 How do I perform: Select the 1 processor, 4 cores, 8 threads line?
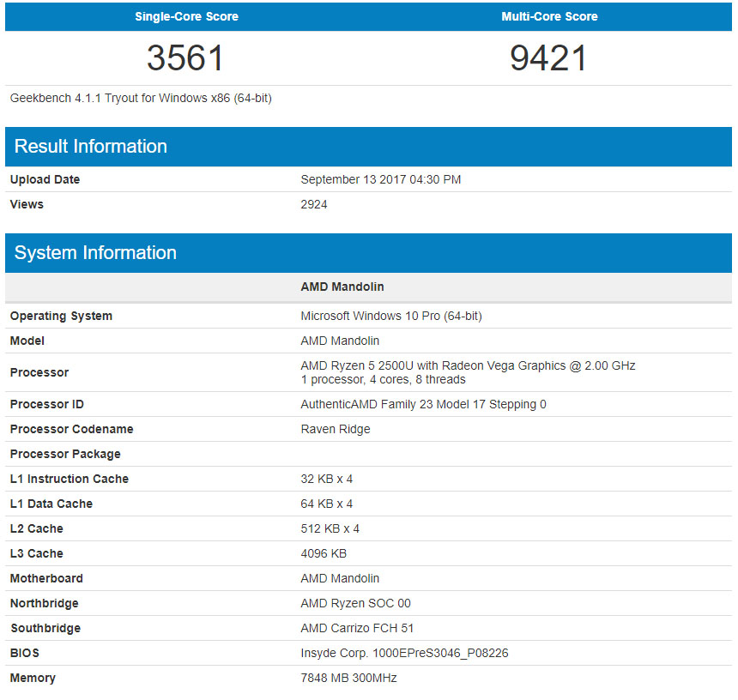click(383, 379)
